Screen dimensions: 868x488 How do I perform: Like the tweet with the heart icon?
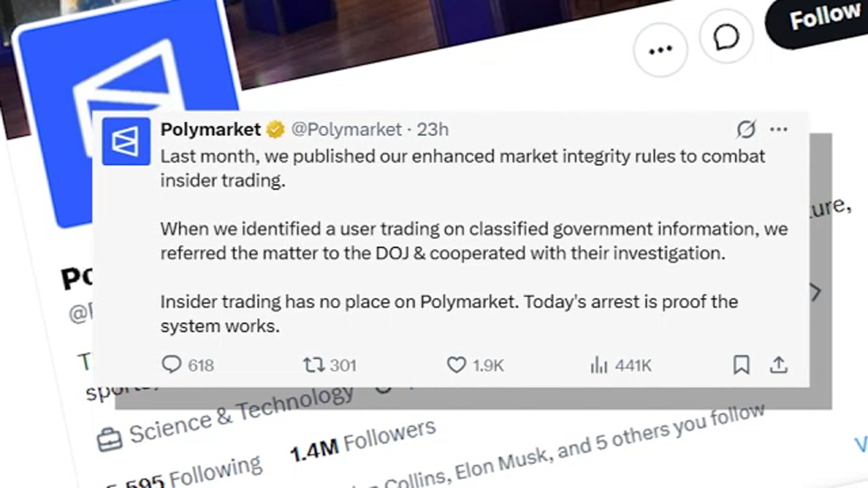[456, 365]
